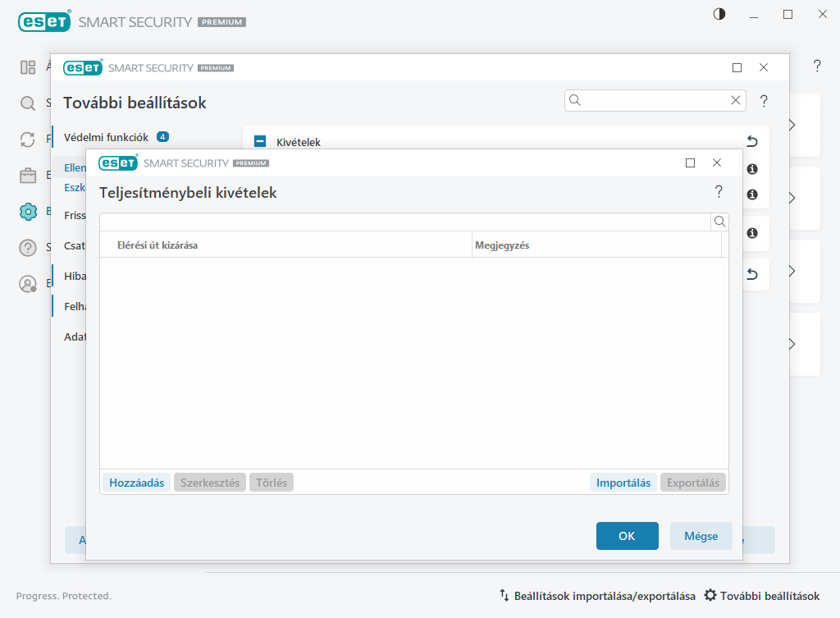Click the revert arrow next to Kivételek

pos(751,142)
